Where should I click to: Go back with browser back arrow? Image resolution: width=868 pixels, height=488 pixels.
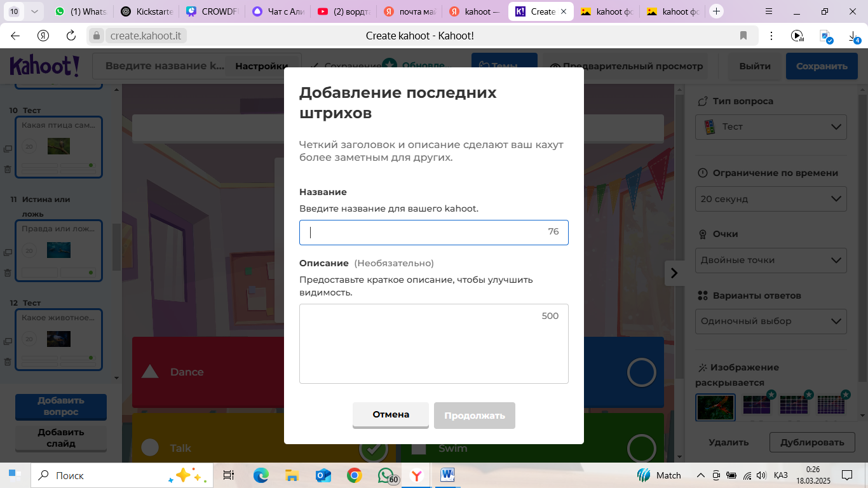point(15,36)
